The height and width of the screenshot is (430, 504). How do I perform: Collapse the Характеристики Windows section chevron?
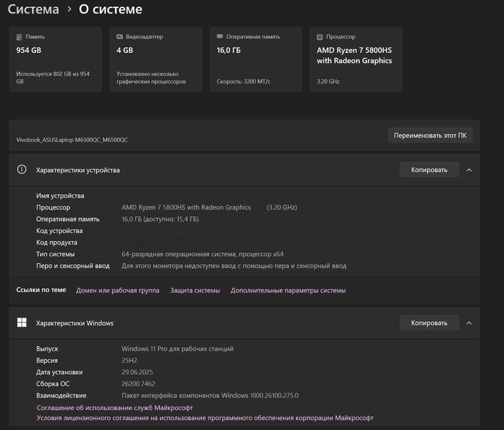[469, 322]
